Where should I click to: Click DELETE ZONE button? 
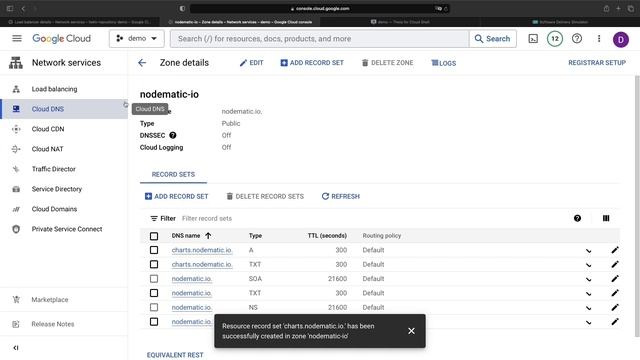pyautogui.click(x=388, y=63)
